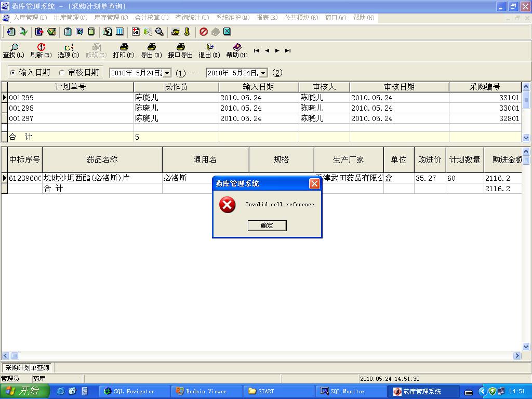Open the 报表 (R) menu
Screen dimensions: 532x399
click(x=267, y=18)
